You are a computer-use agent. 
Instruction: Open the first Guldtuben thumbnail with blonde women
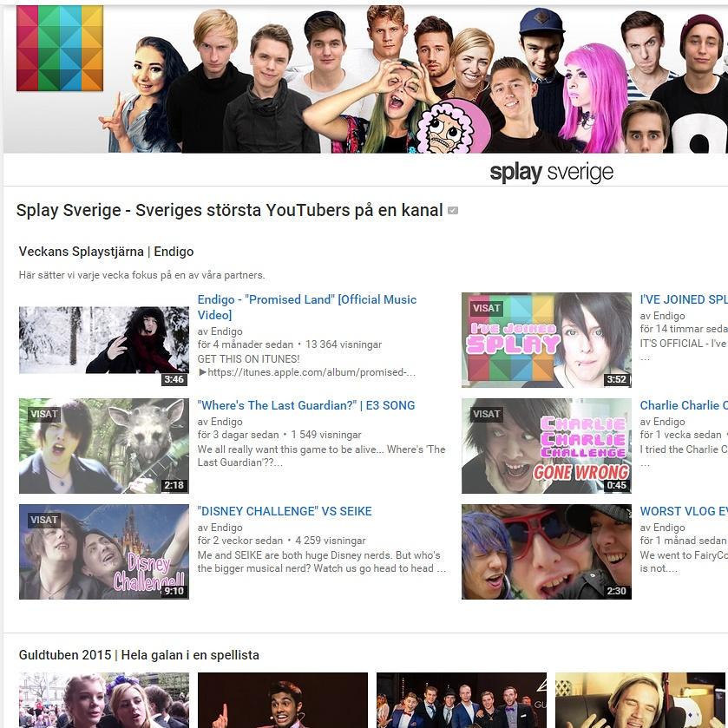click(x=104, y=700)
